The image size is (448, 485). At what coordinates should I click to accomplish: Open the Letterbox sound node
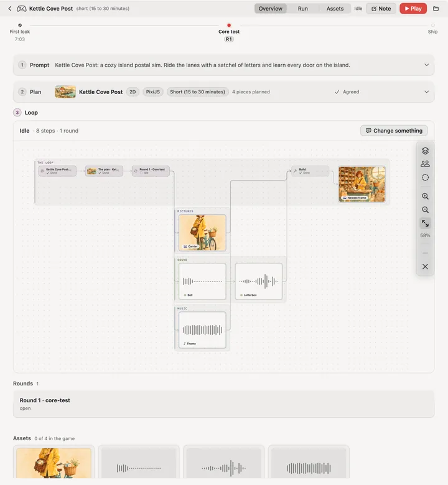259,281
